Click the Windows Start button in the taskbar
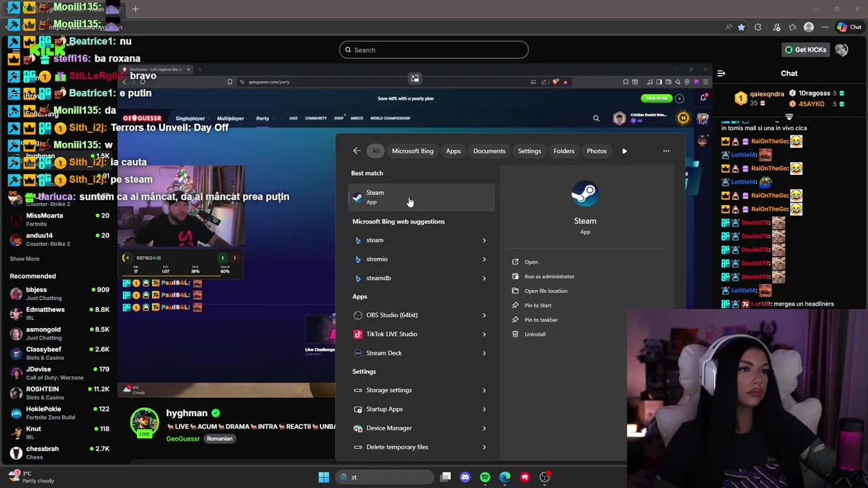This screenshot has height=488, width=868. click(323, 477)
